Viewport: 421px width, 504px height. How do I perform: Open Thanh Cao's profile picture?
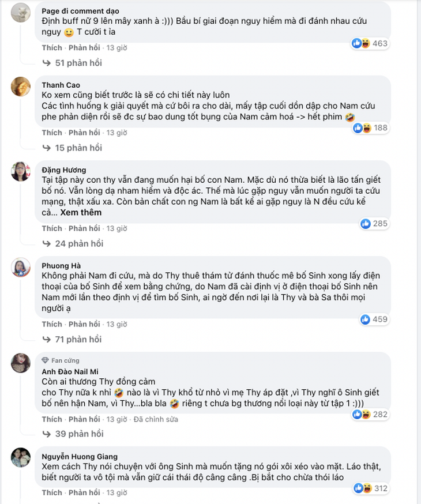pos(21,86)
